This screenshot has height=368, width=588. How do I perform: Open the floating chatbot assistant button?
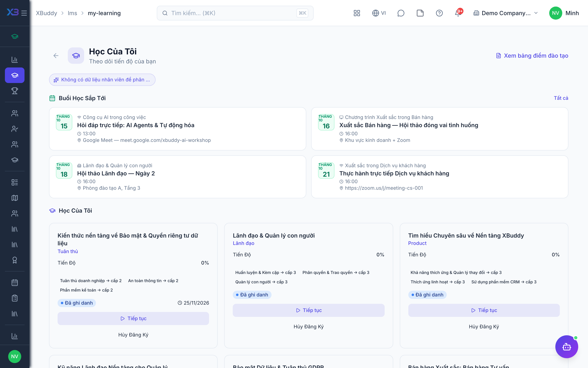pos(566,347)
